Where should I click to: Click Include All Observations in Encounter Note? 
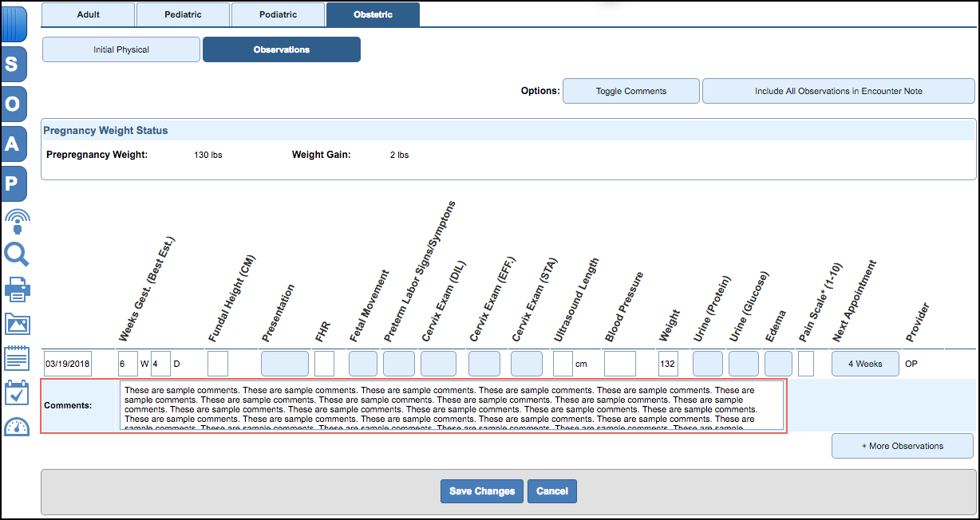click(839, 91)
